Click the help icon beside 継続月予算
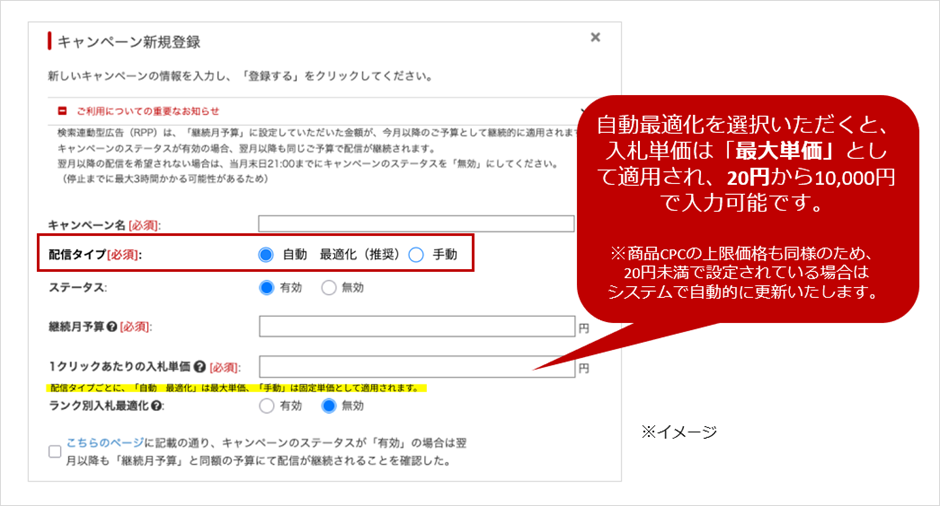This screenshot has height=506, width=940. [x=112, y=326]
